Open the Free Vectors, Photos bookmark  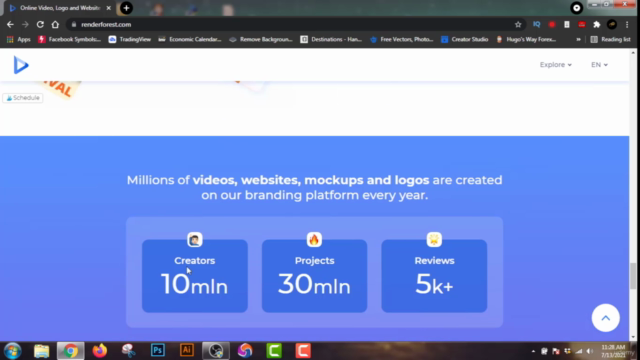click(402, 39)
